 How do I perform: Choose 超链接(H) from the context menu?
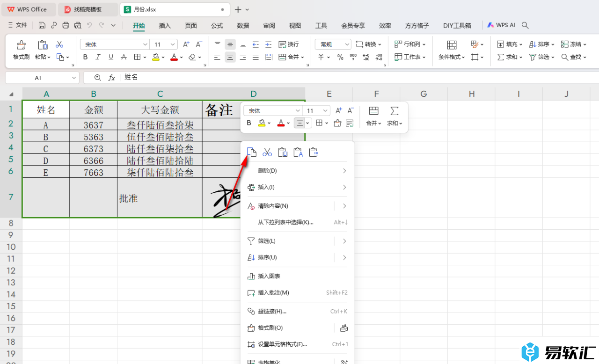297,312
